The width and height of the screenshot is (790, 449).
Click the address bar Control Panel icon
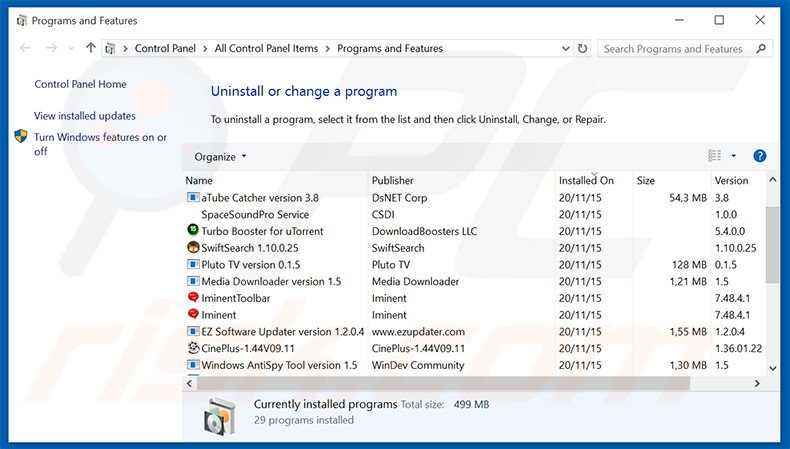110,48
